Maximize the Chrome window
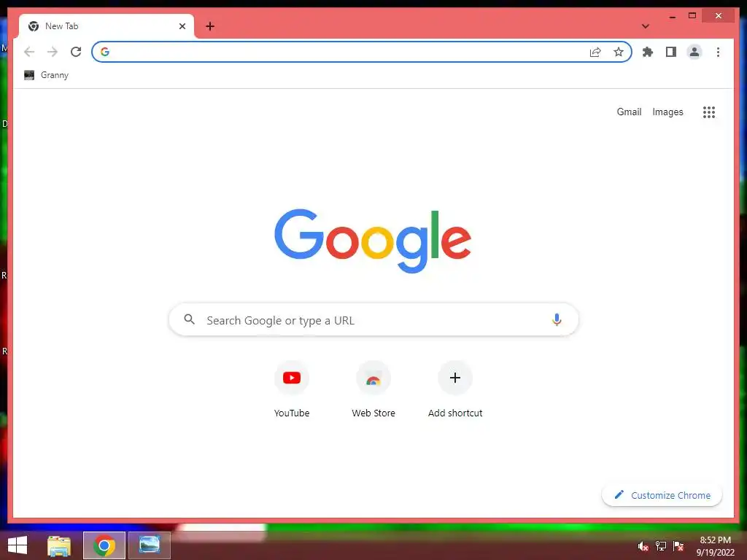Image resolution: width=747 pixels, height=560 pixels. [692, 16]
